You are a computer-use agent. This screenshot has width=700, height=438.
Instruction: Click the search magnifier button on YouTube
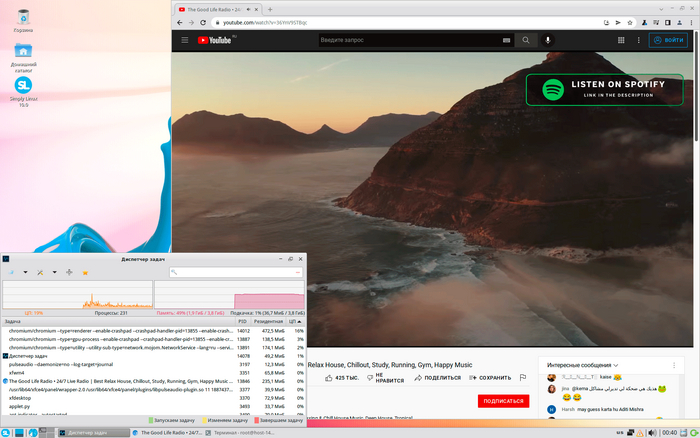pos(526,40)
